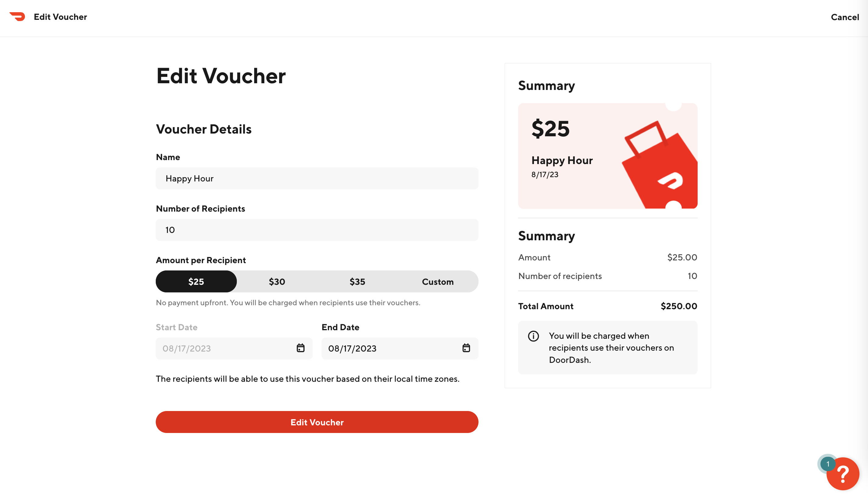Select the Happy Hour name field
868x497 pixels.
point(317,178)
